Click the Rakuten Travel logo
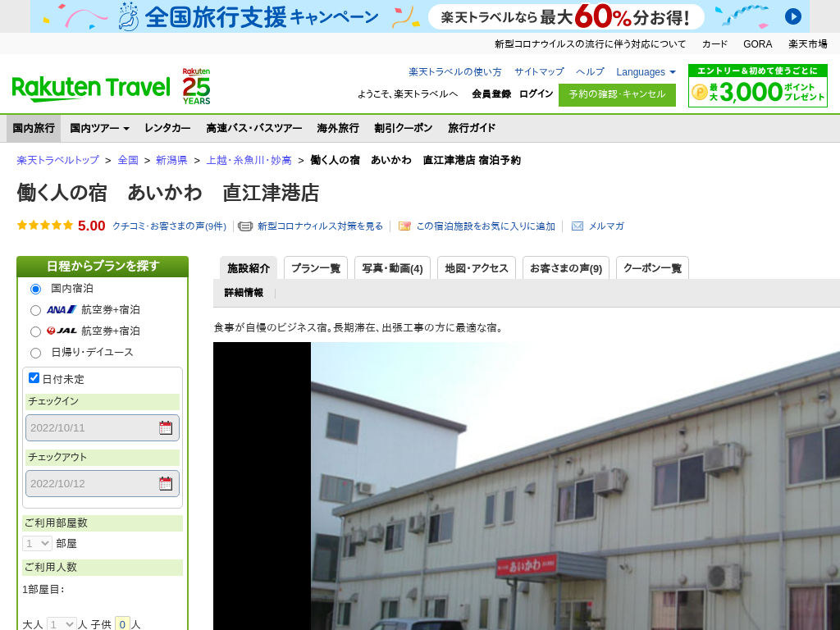The height and width of the screenshot is (630, 840). (x=91, y=89)
